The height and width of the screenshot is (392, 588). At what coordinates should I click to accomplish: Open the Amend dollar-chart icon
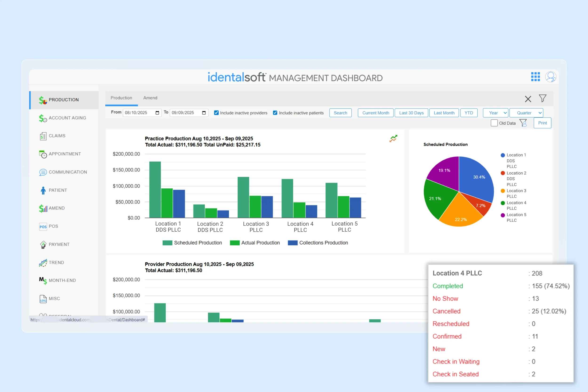pyautogui.click(x=43, y=208)
